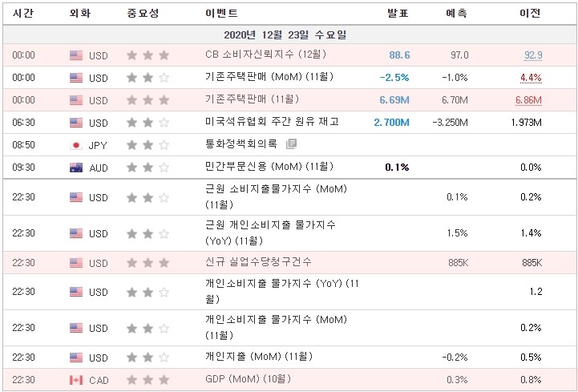The image size is (578, 392).
Task: Open 기존주택판매 (MoM) (11월) event
Action: 269,77
